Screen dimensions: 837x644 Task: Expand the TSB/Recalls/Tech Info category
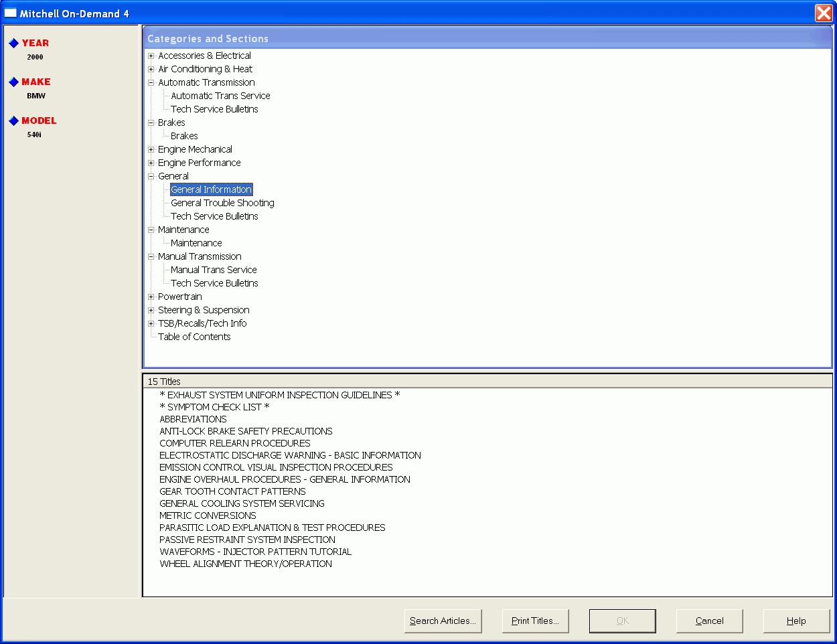pos(151,324)
